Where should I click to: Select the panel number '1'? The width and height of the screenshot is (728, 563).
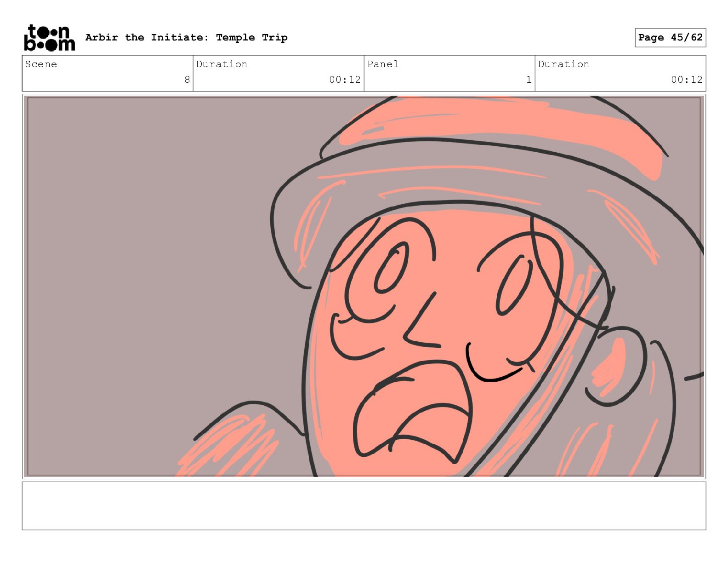529,80
